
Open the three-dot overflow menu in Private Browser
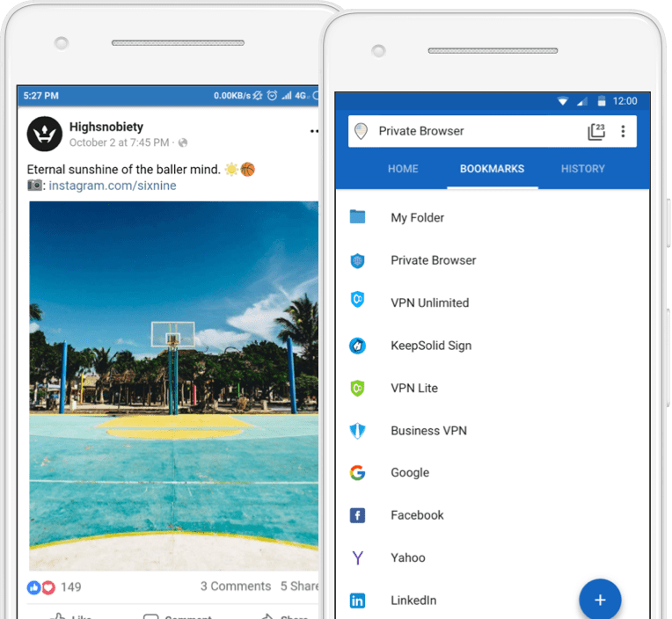623,131
